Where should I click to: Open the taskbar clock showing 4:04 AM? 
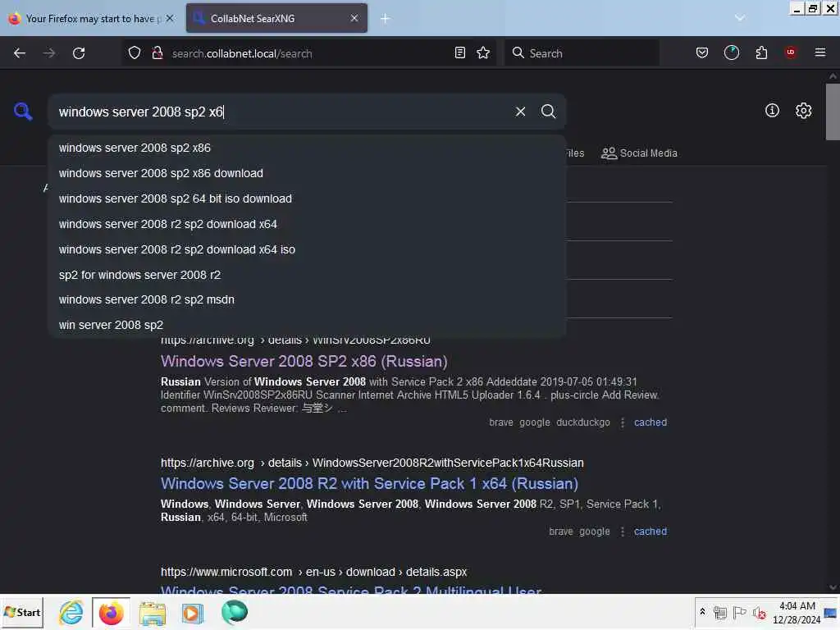797,612
